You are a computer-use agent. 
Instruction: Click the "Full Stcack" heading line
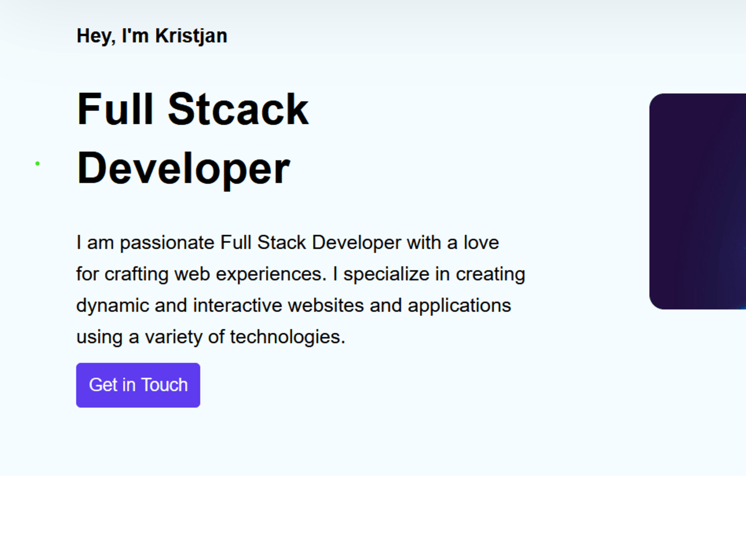[193, 109]
